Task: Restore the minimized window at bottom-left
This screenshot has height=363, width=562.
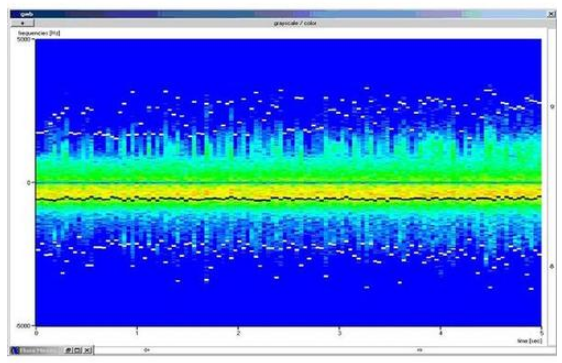Action: (x=68, y=350)
